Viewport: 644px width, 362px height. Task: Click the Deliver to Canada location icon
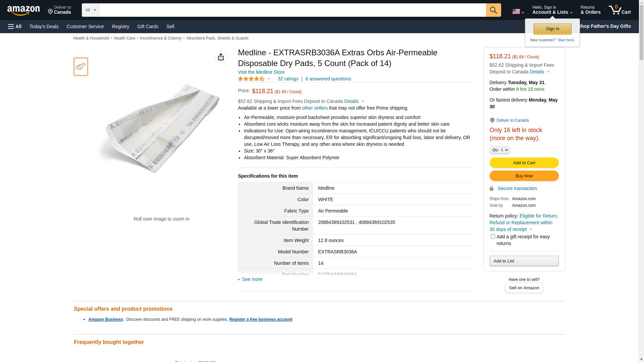pyautogui.click(x=492, y=120)
